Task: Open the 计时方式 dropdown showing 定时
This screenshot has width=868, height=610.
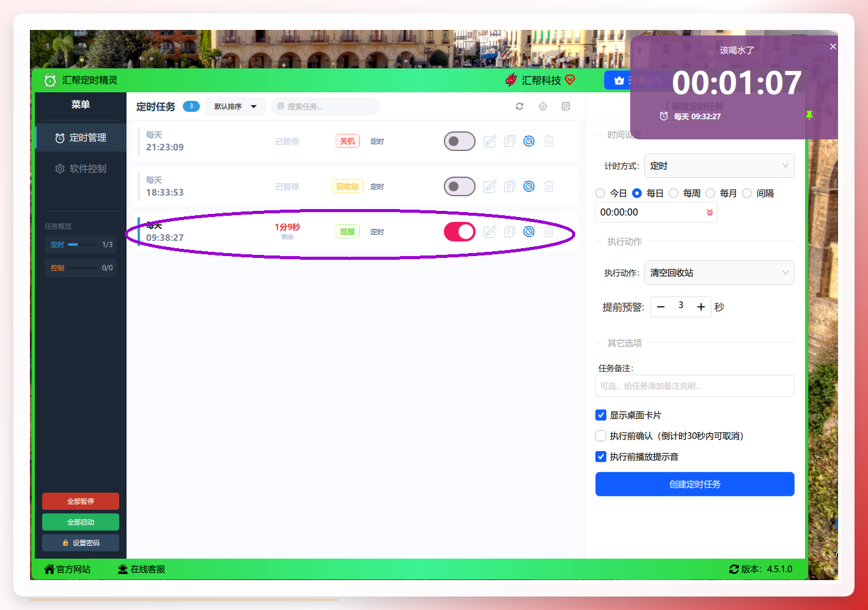Action: (x=719, y=166)
